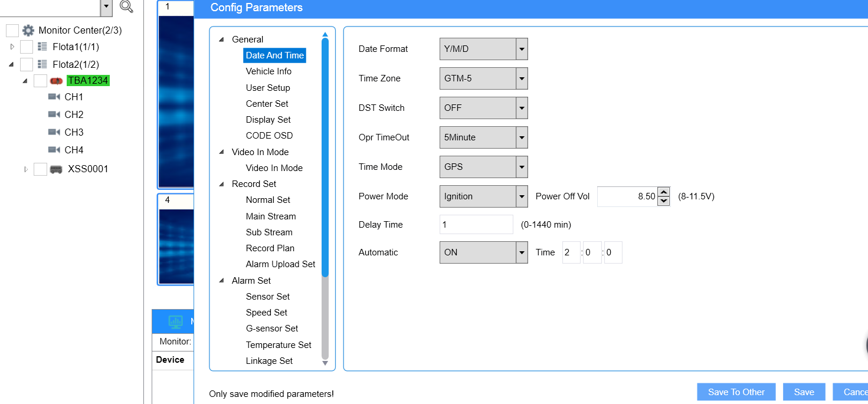Collapse the Video In Mode section
The width and height of the screenshot is (868, 404).
tap(222, 152)
